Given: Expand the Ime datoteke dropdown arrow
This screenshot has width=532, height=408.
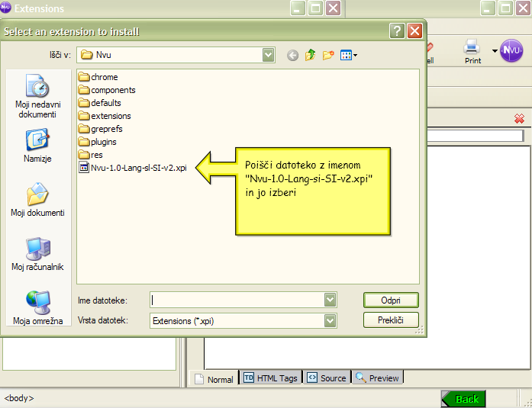Looking at the screenshot, I should 330,300.
